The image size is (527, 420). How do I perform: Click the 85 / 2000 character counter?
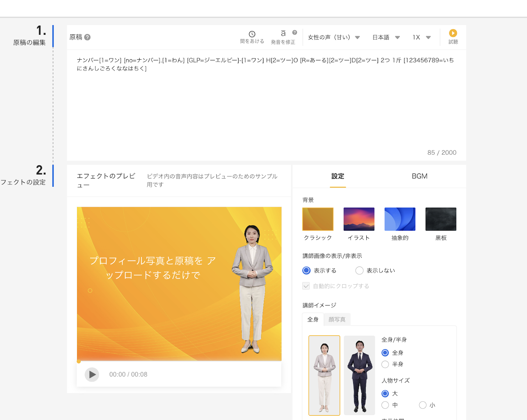442,153
